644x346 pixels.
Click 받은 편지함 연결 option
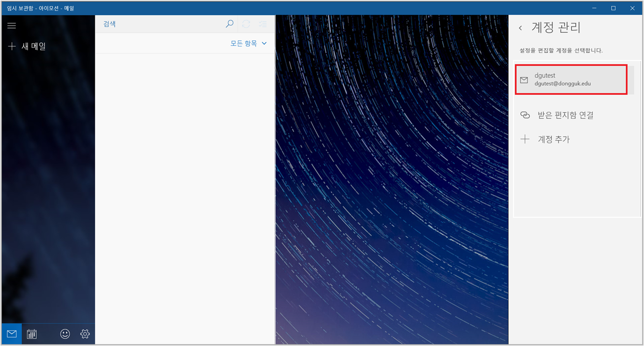(556, 115)
